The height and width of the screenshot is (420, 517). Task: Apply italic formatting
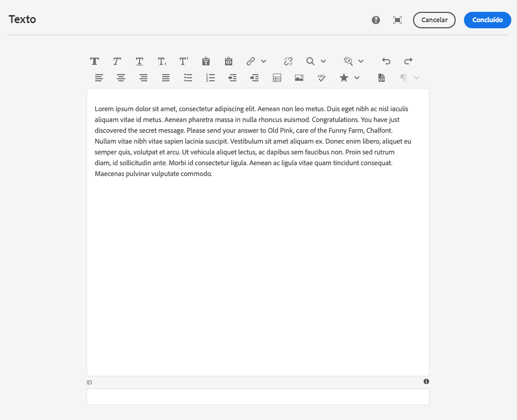[117, 61]
